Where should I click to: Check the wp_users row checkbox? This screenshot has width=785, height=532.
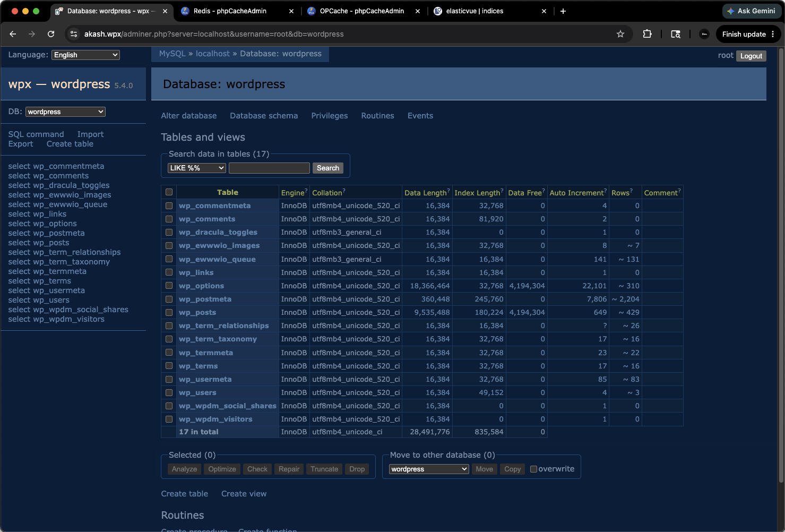[x=169, y=392]
